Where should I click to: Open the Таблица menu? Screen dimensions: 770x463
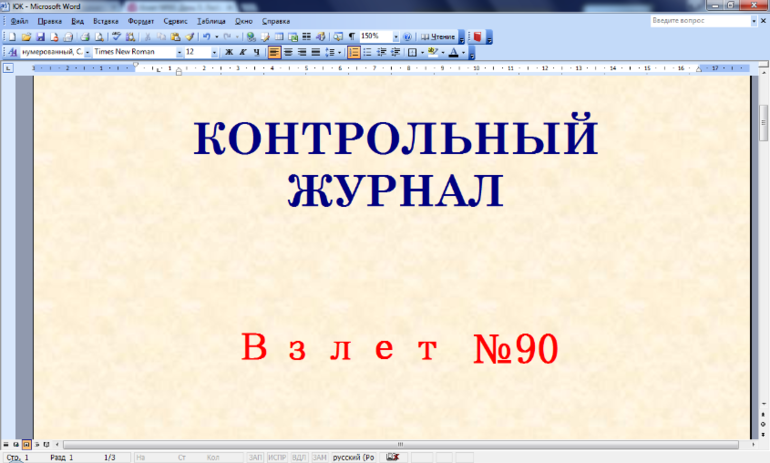pyautogui.click(x=211, y=21)
